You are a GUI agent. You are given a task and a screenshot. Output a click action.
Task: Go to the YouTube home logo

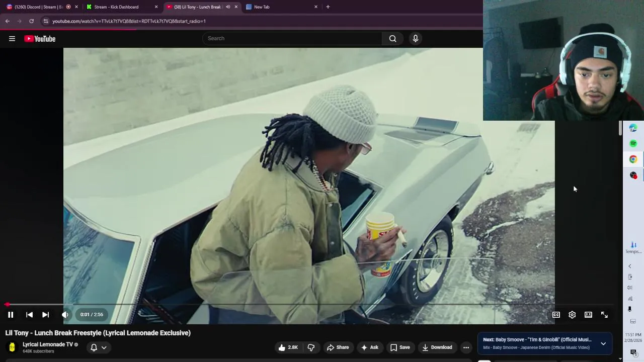click(40, 39)
